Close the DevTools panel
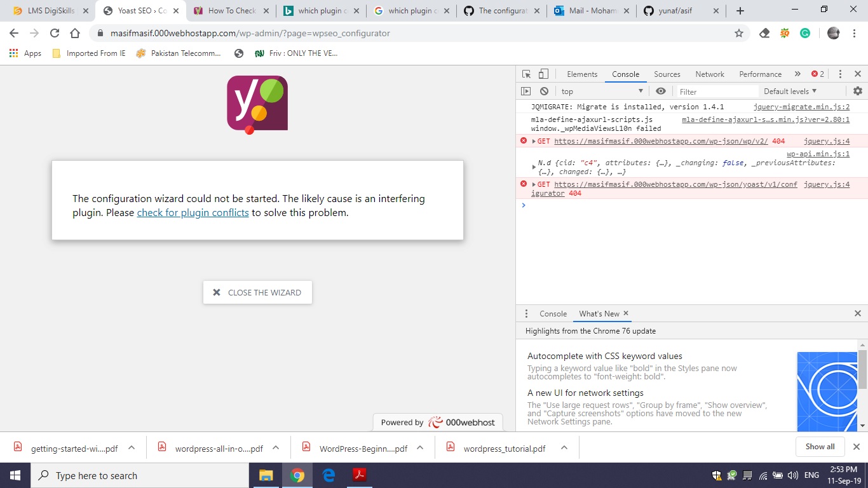Image resolution: width=868 pixels, height=488 pixels. (857, 74)
